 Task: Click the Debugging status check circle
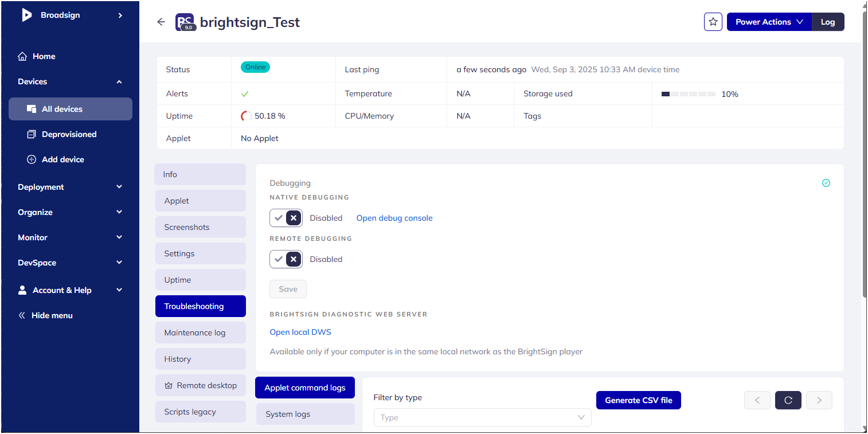826,183
